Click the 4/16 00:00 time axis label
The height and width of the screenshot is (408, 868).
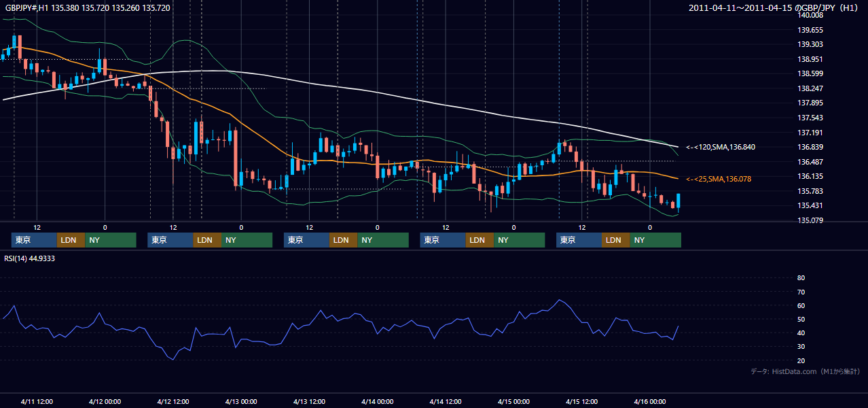tap(650, 401)
